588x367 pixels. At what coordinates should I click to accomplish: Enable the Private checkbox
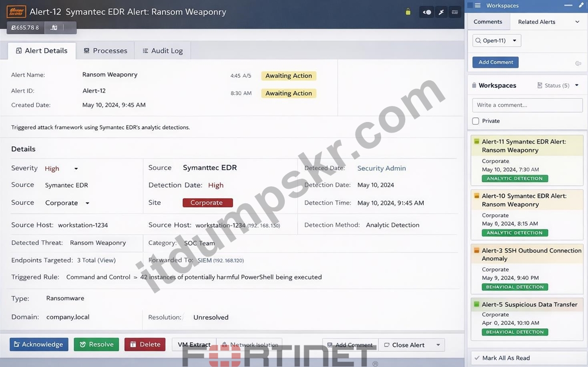click(476, 121)
